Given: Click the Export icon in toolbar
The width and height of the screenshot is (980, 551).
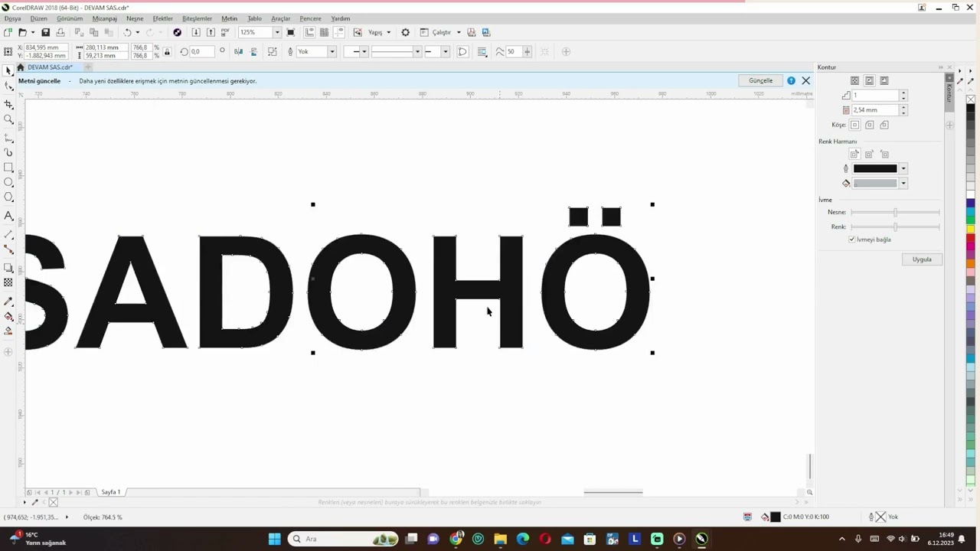Looking at the screenshot, I should pos(211,32).
